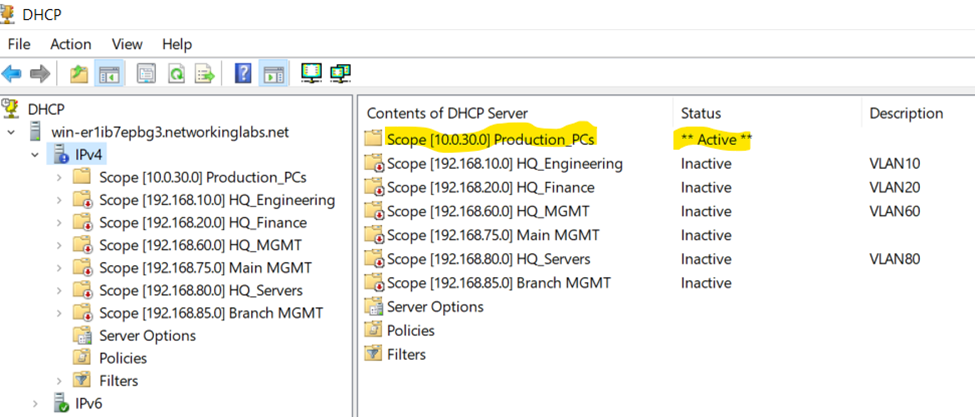975x417 pixels.
Task: Click the Up One Level folder icon
Action: (80, 74)
